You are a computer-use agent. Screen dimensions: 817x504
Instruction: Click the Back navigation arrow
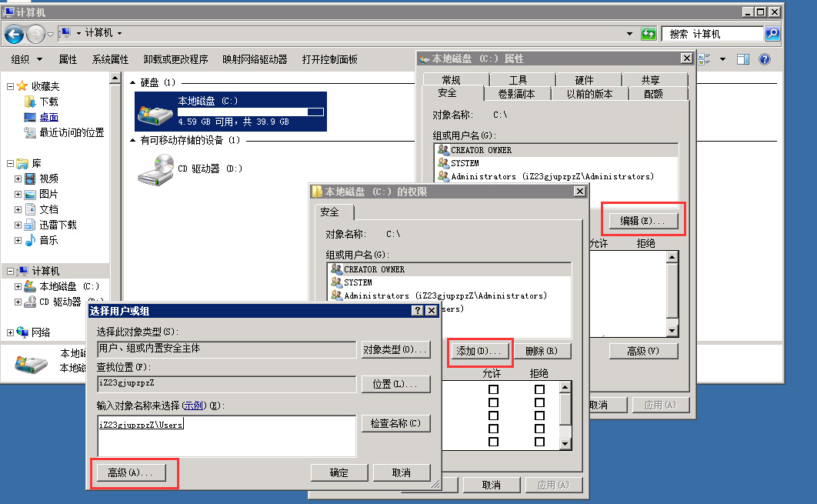pyautogui.click(x=14, y=34)
